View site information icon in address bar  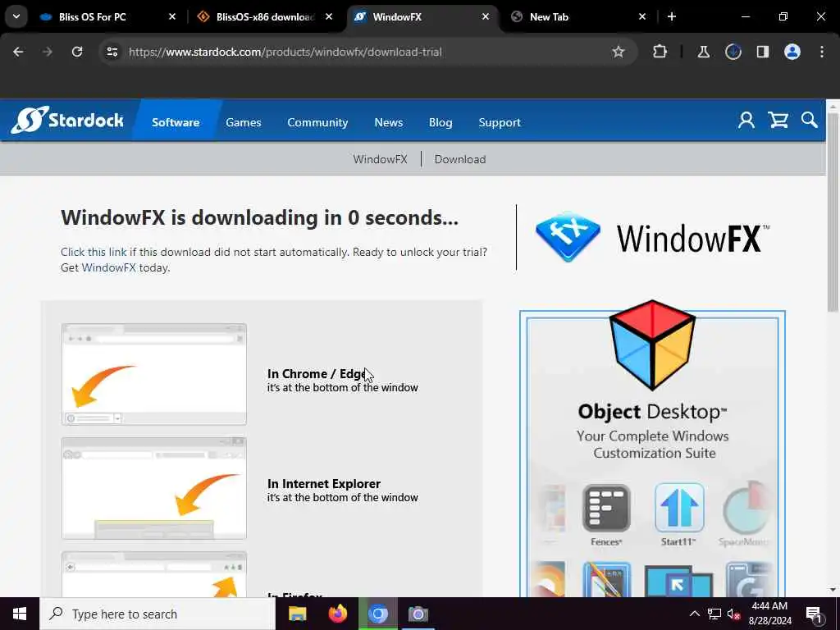click(x=112, y=52)
